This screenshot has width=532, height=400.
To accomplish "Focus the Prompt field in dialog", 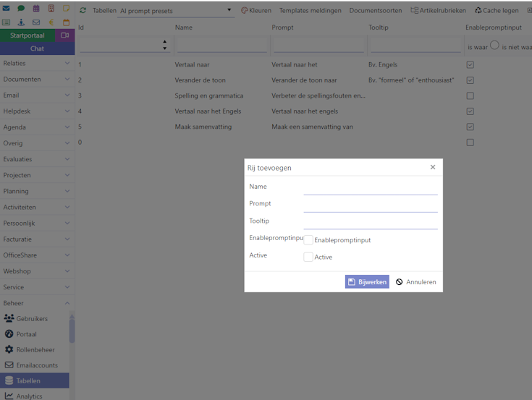I will click(x=371, y=205).
